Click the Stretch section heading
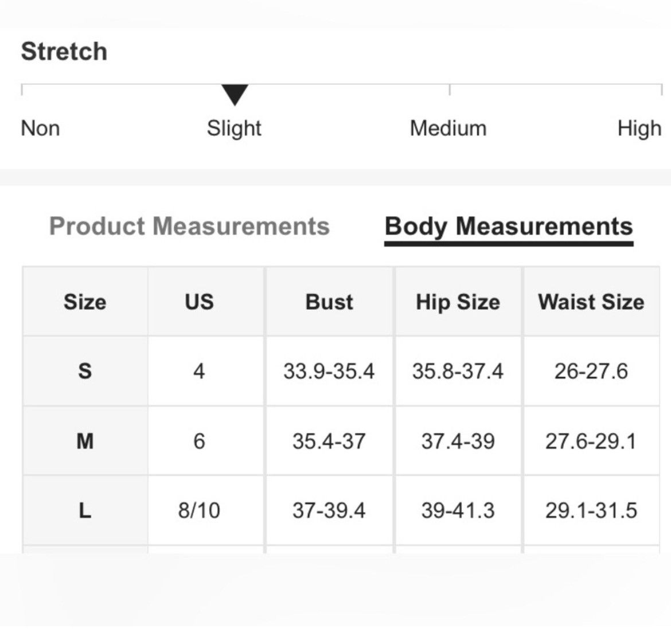Screen dimensions: 671x644 tap(64, 52)
